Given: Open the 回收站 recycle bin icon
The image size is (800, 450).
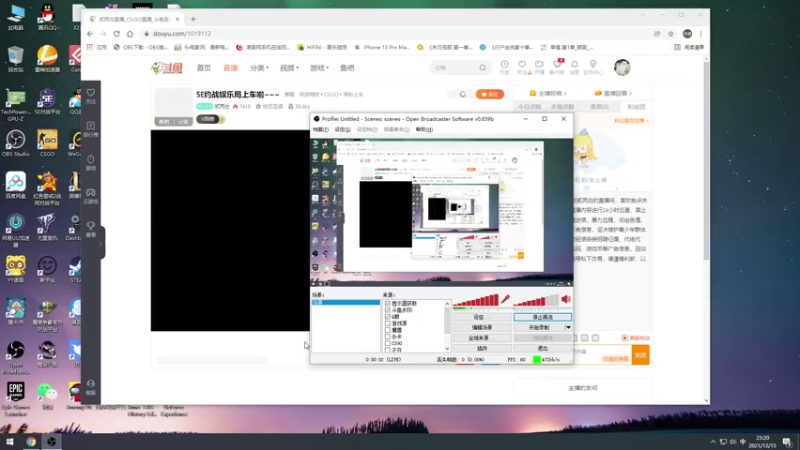Looking at the screenshot, I should (x=15, y=59).
